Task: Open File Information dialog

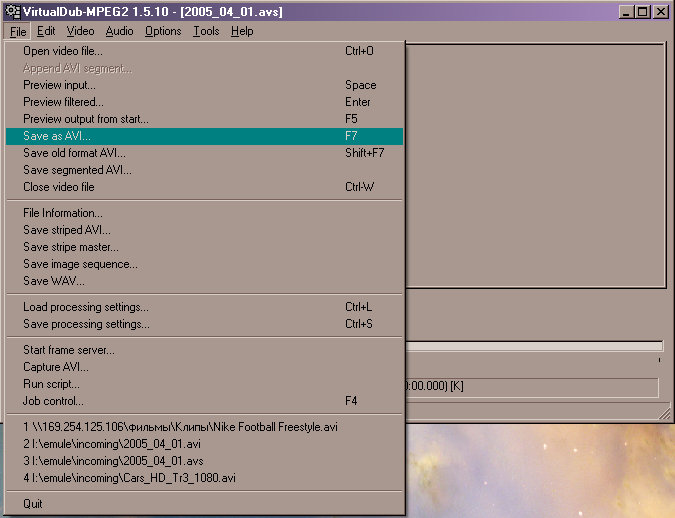Action: 62,213
